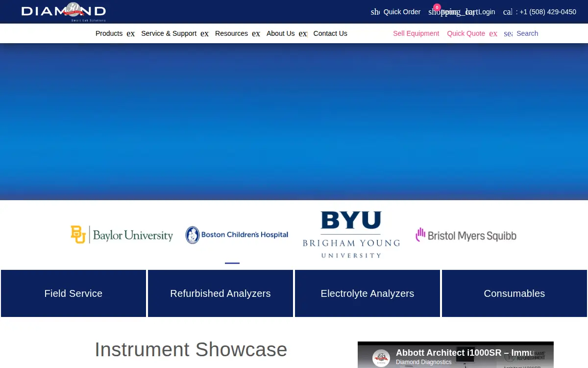Open the Service & Support menu
The height and width of the screenshot is (368, 588).
169,33
